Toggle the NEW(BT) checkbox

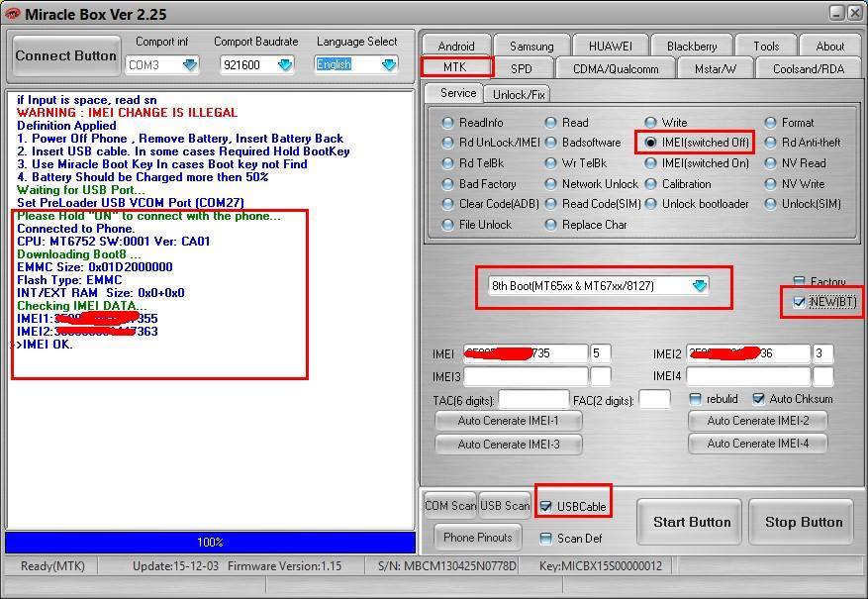coord(799,302)
